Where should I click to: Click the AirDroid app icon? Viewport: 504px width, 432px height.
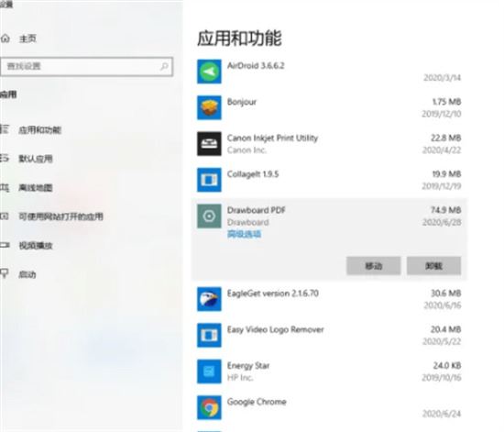(209, 72)
